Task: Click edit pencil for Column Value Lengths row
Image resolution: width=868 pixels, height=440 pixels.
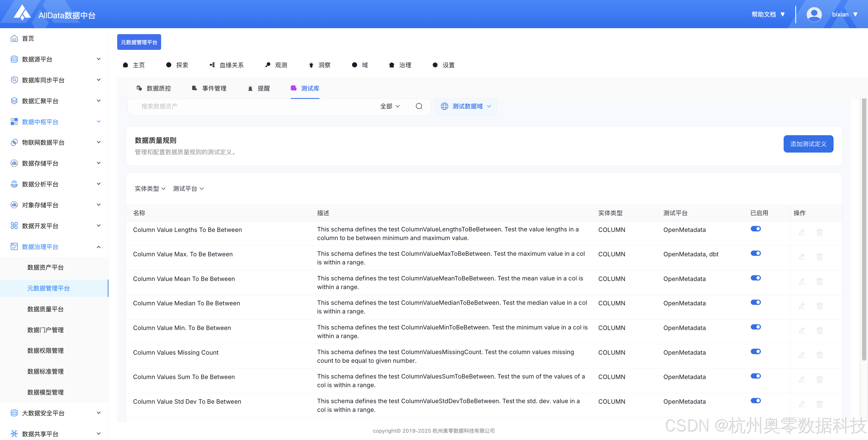Action: (802, 232)
